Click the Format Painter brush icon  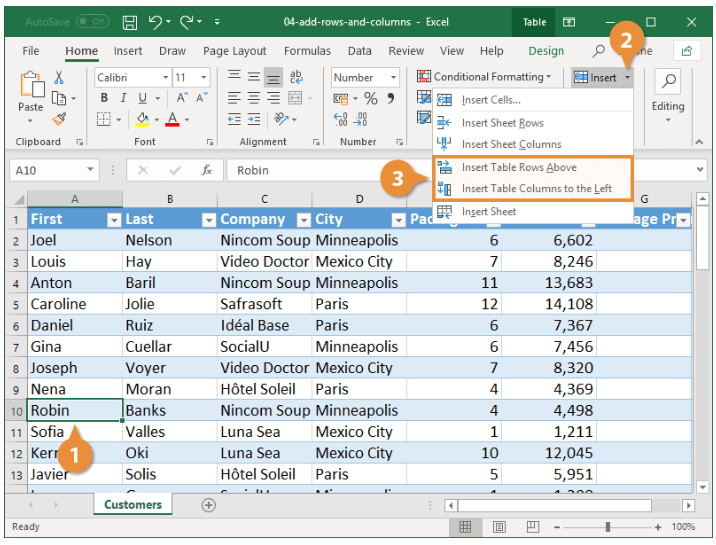59,119
